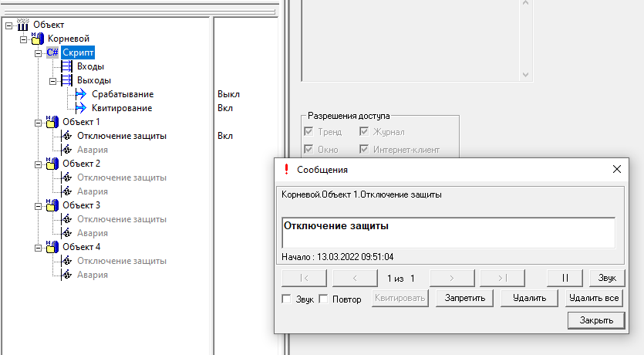Click the Корневой.Объект 1.Отключение защиты path text

(362, 194)
